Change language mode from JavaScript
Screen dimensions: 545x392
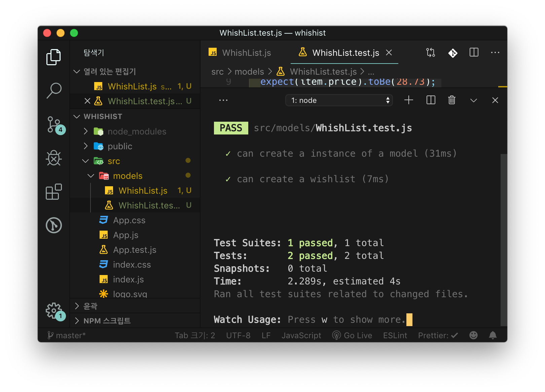[x=301, y=335]
